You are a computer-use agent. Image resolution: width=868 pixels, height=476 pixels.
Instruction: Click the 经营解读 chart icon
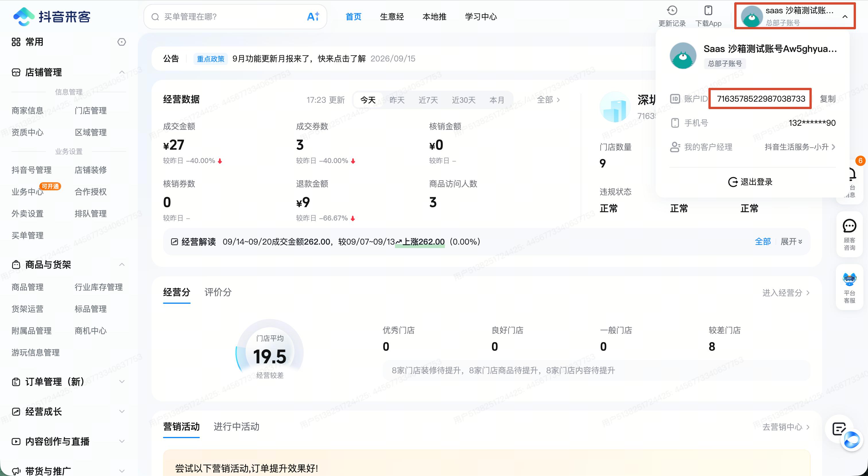pyautogui.click(x=174, y=242)
